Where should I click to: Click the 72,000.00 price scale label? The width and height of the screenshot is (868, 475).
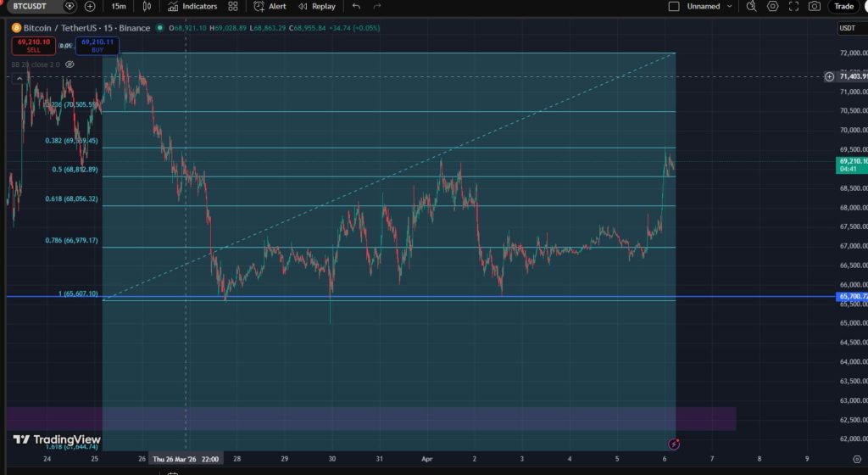[853, 53]
